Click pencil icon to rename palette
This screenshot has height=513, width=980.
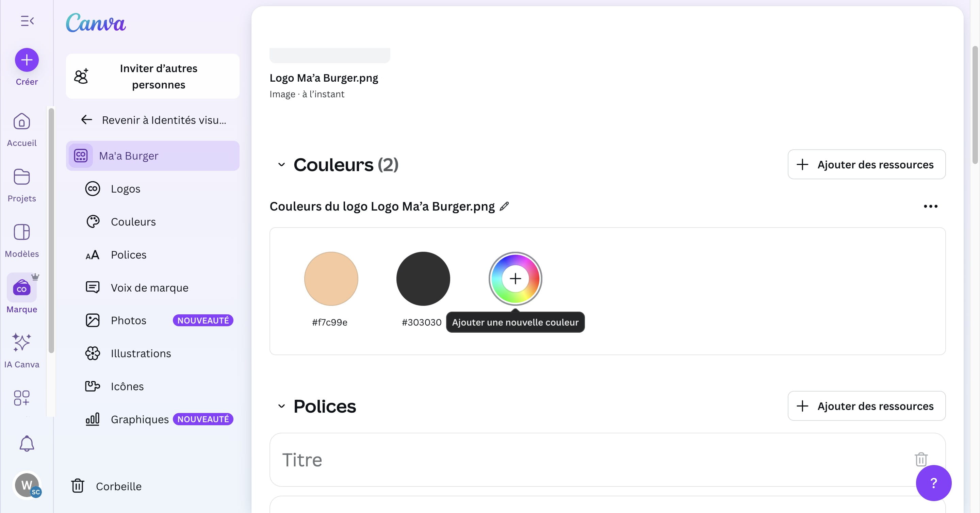[x=504, y=206]
